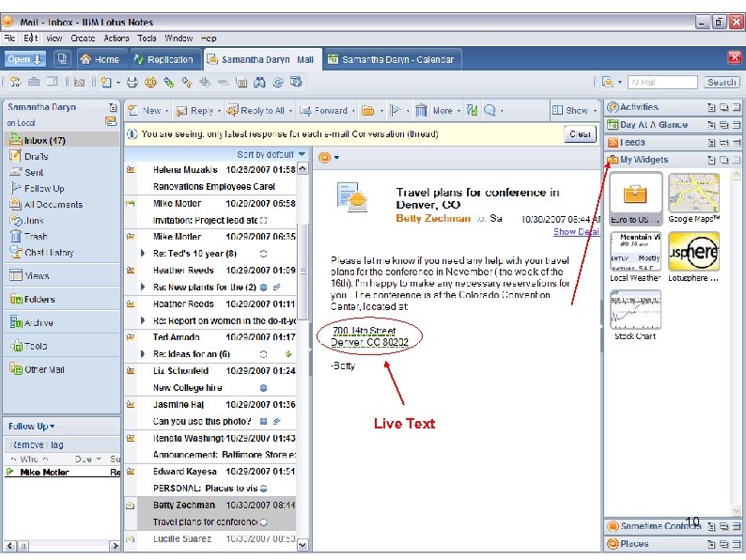This screenshot has height=560, width=746.
Task: Open the Stock Chart widget
Action: coord(636,316)
